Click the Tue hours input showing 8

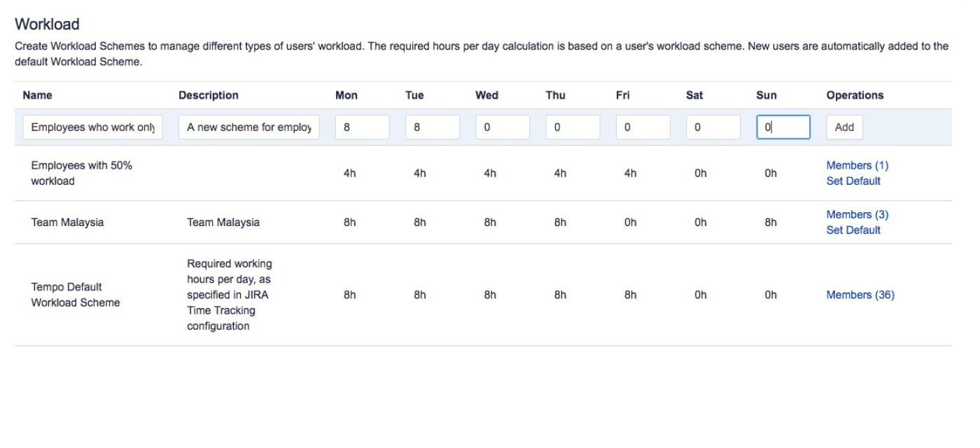[x=432, y=127]
